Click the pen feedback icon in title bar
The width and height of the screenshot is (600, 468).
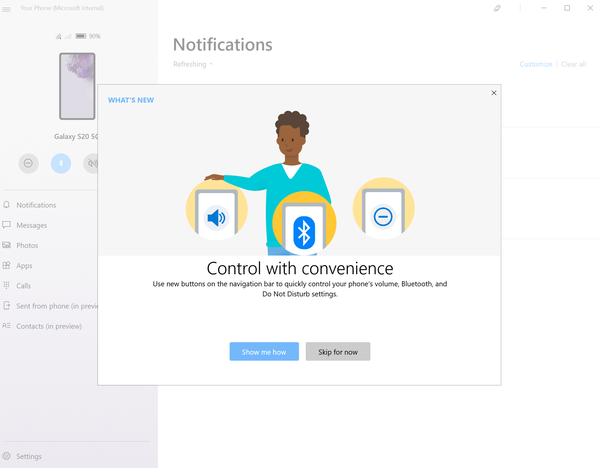(x=497, y=8)
